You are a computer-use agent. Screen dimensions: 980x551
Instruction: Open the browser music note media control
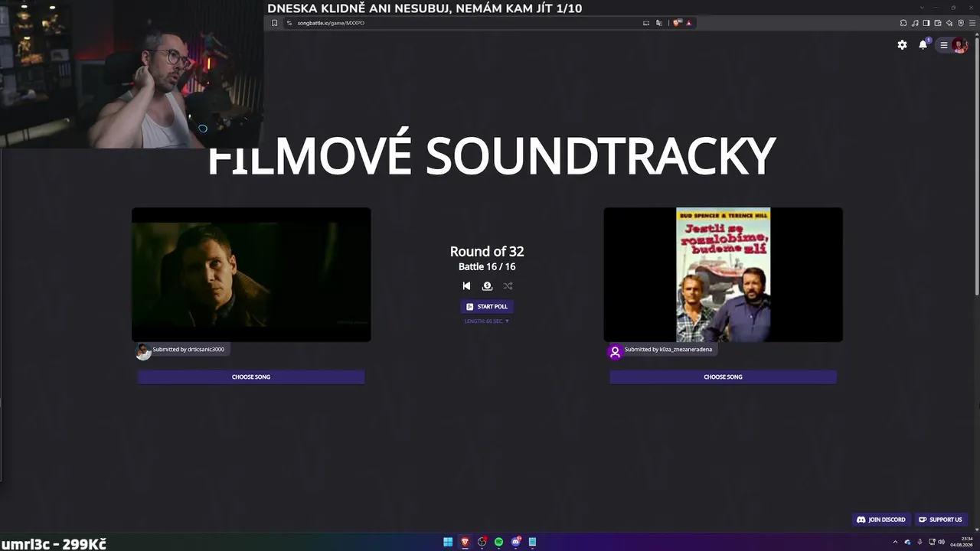915,23
